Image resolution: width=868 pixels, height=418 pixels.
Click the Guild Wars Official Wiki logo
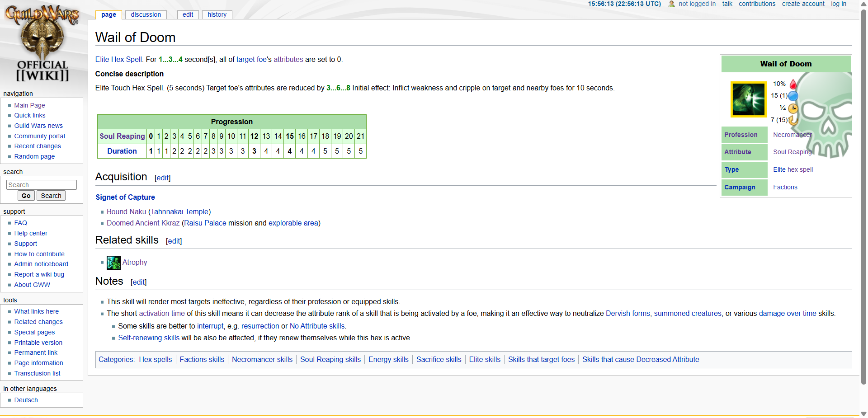[42, 44]
